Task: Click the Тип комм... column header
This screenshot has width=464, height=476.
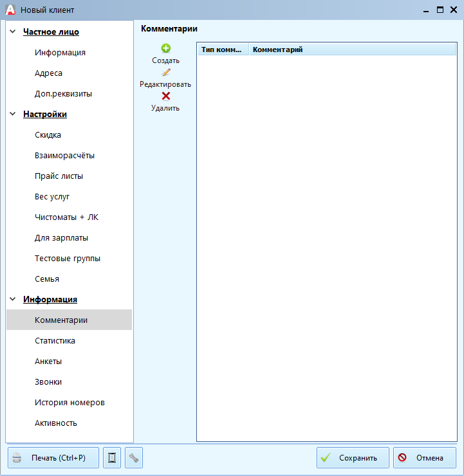Action: coord(221,50)
